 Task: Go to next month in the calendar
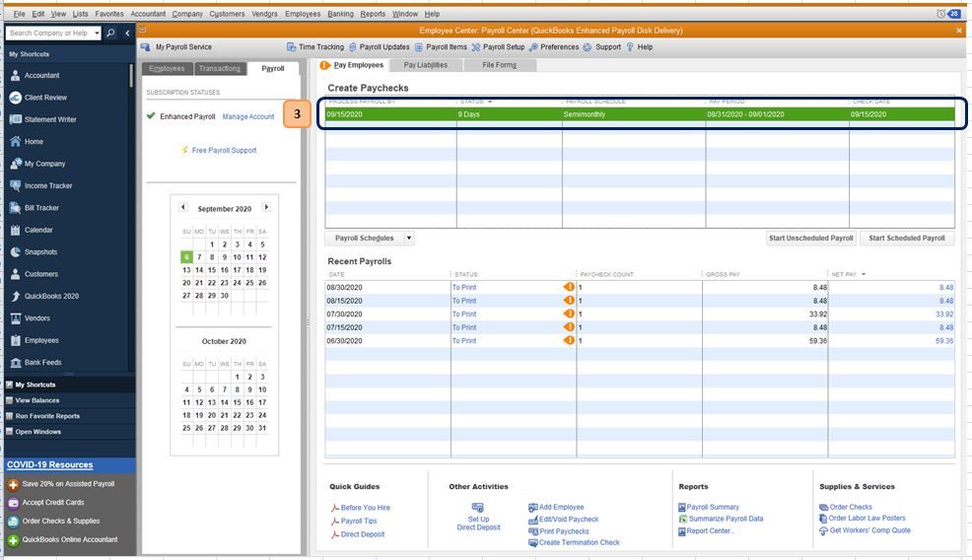(x=266, y=207)
